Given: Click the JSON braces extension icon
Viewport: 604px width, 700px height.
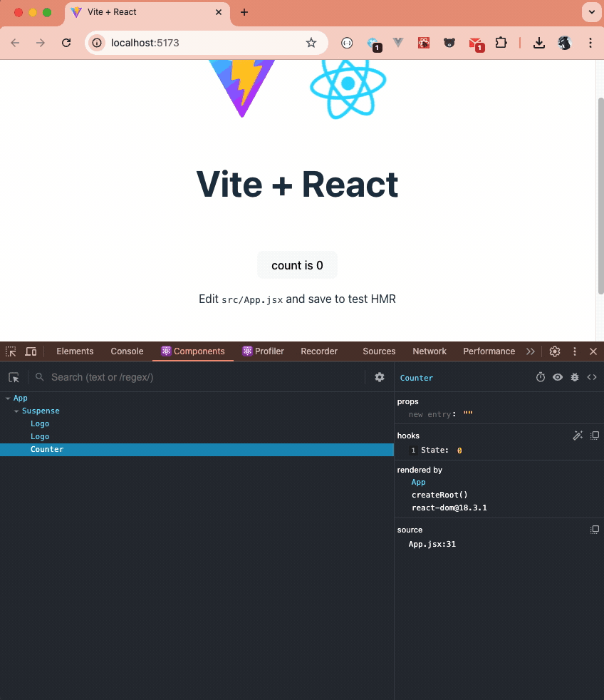Looking at the screenshot, I should pos(347,43).
